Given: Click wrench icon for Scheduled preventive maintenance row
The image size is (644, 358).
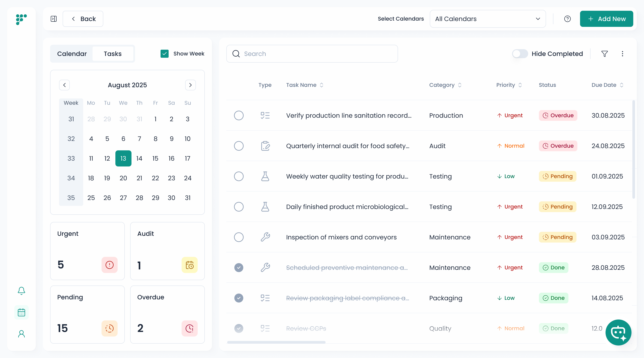Looking at the screenshot, I should pyautogui.click(x=265, y=267).
